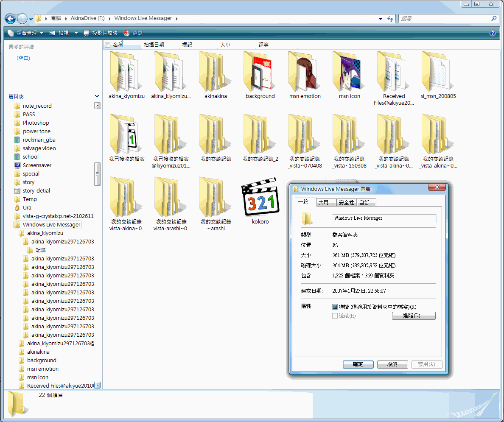504x422 pixels.
Task: Click 套用(A) apply button
Action: click(x=426, y=364)
